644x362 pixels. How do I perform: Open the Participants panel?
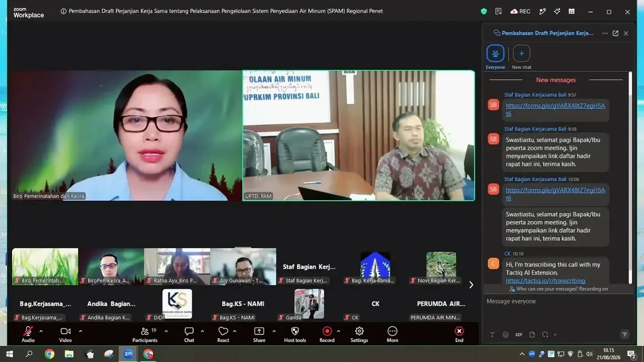pos(145,334)
